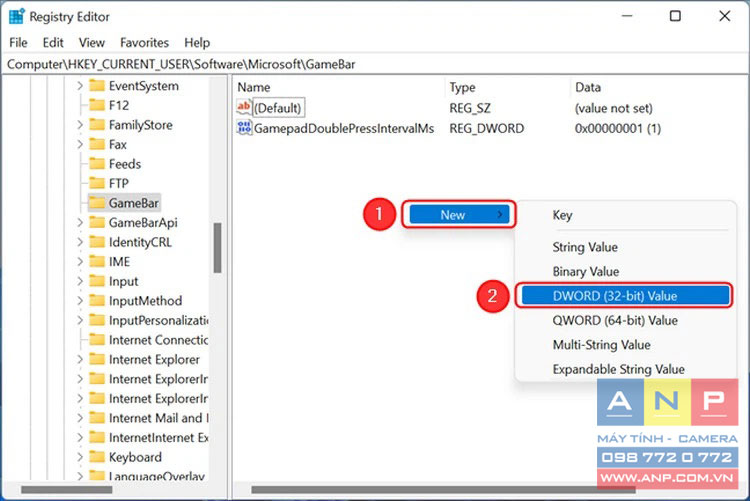Expand the FamilyStore key

coord(80,125)
